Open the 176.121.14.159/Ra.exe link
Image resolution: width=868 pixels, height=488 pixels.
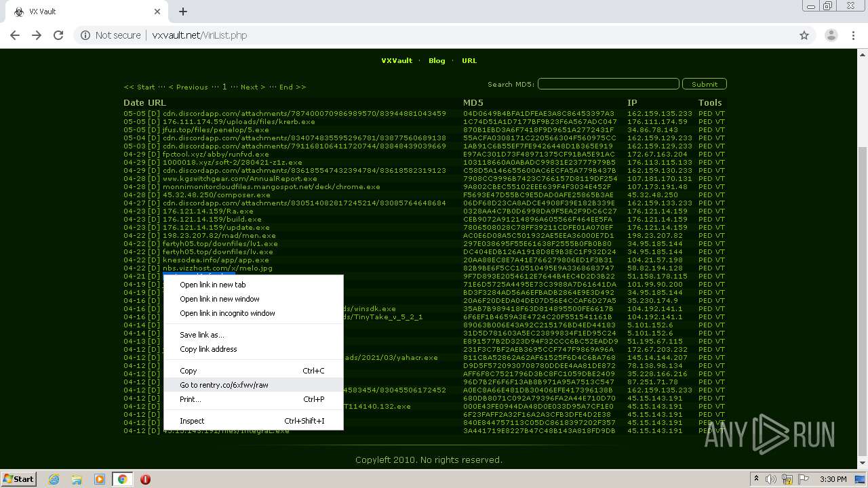pyautogui.click(x=209, y=211)
